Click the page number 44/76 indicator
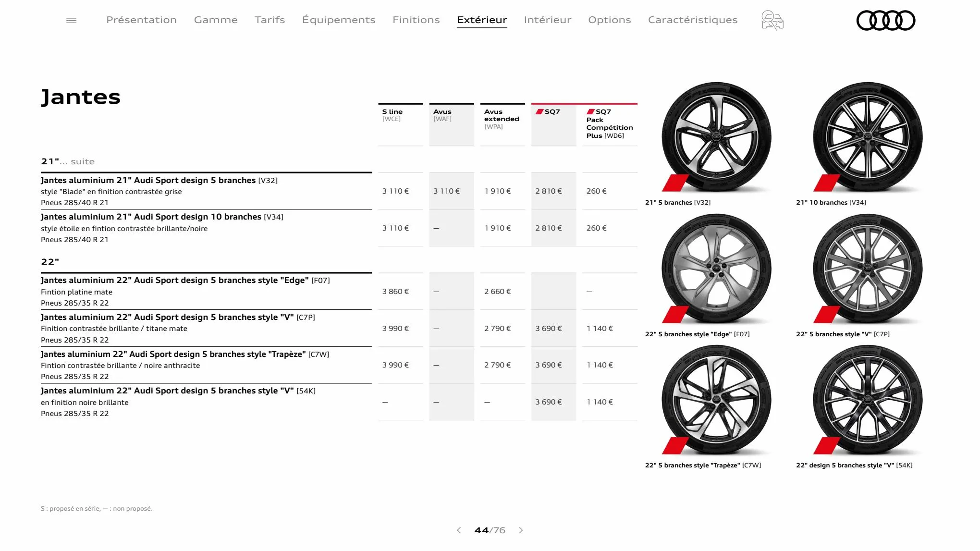This screenshot has width=980, height=551. (x=490, y=530)
